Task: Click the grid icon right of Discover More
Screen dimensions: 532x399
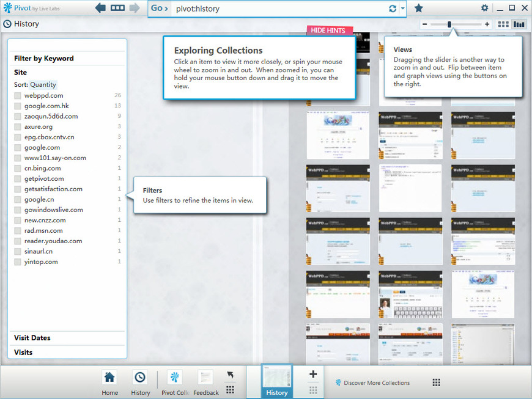Action: 437,383
